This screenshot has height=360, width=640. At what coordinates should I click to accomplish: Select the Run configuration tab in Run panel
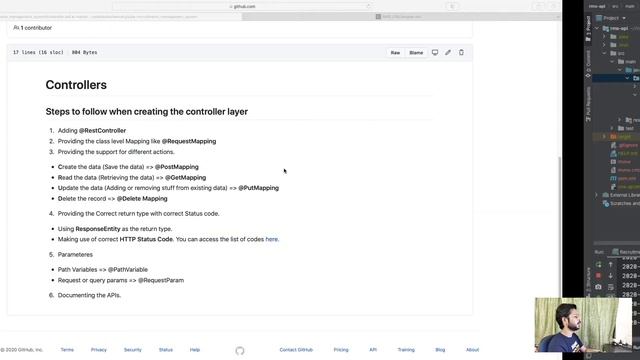[x=625, y=252]
